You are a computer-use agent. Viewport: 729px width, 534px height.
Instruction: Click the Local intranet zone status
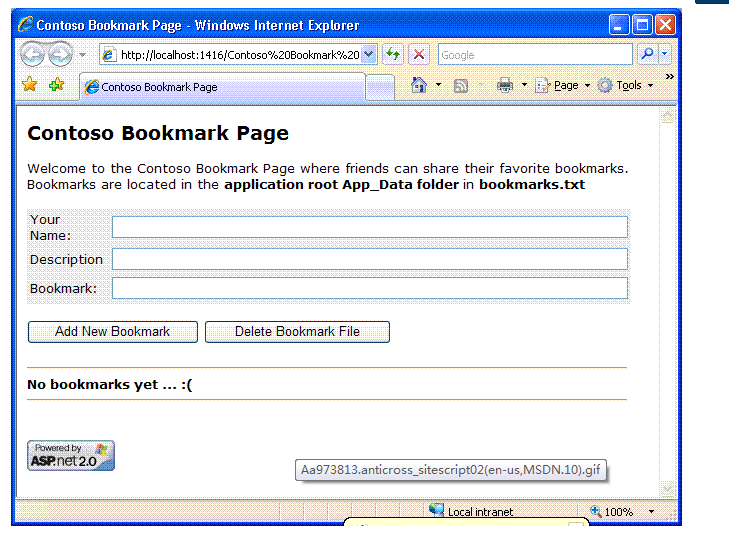[471, 511]
